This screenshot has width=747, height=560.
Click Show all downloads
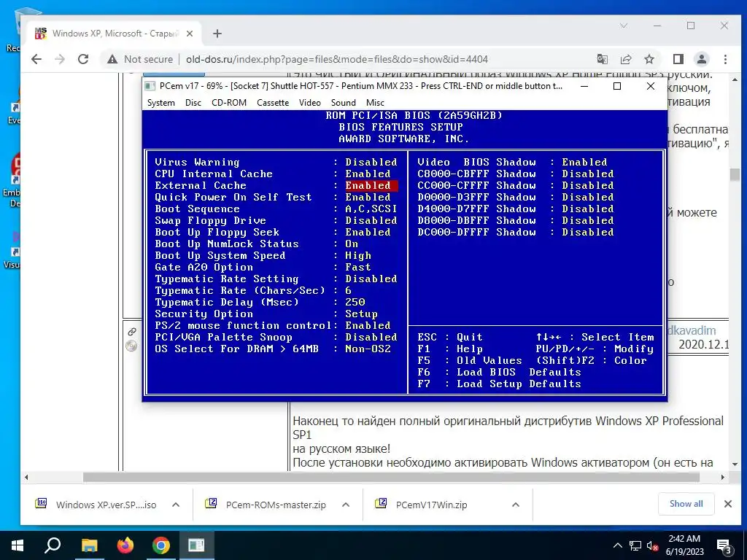tap(686, 504)
